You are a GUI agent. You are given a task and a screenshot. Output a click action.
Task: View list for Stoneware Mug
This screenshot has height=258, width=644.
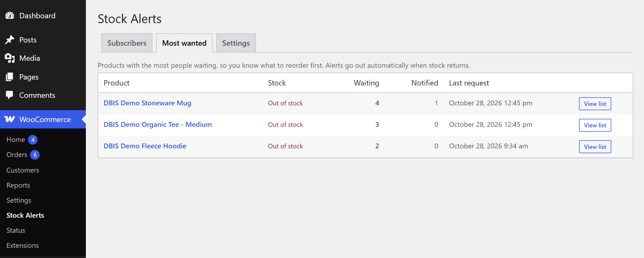tap(595, 104)
